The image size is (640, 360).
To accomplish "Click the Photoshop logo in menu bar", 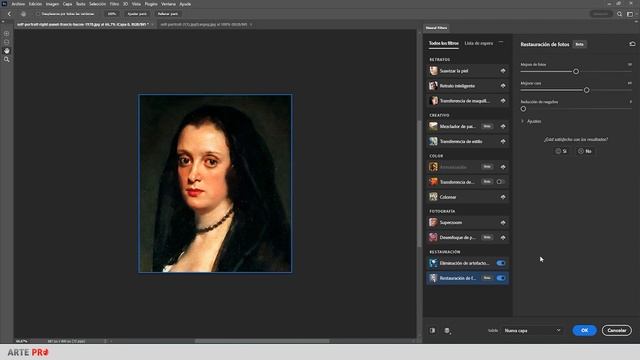I will coord(4,4).
